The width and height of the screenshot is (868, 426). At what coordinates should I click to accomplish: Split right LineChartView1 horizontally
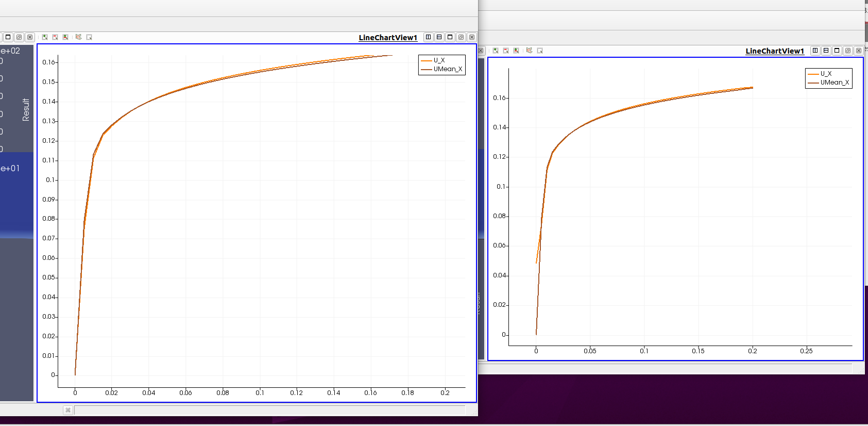point(815,51)
